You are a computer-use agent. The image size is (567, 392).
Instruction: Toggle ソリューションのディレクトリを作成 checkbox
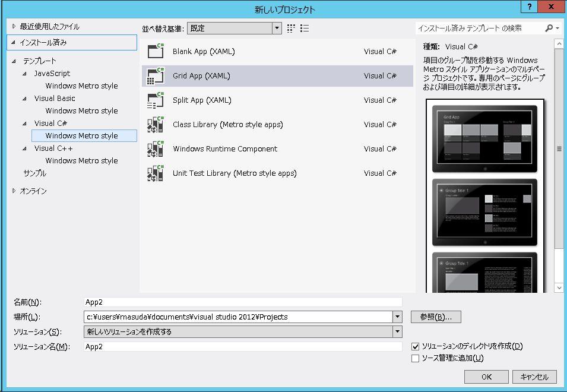416,346
